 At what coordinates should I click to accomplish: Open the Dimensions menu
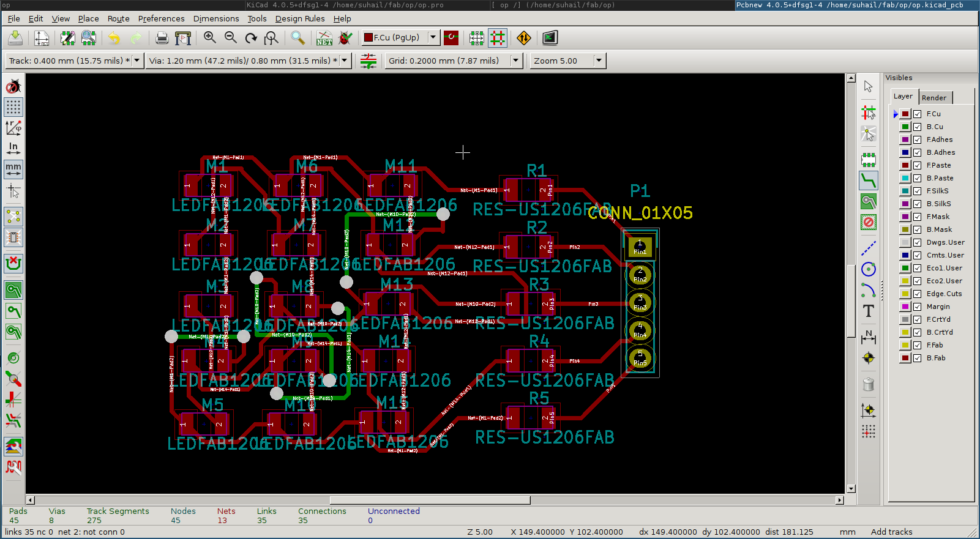coord(216,18)
